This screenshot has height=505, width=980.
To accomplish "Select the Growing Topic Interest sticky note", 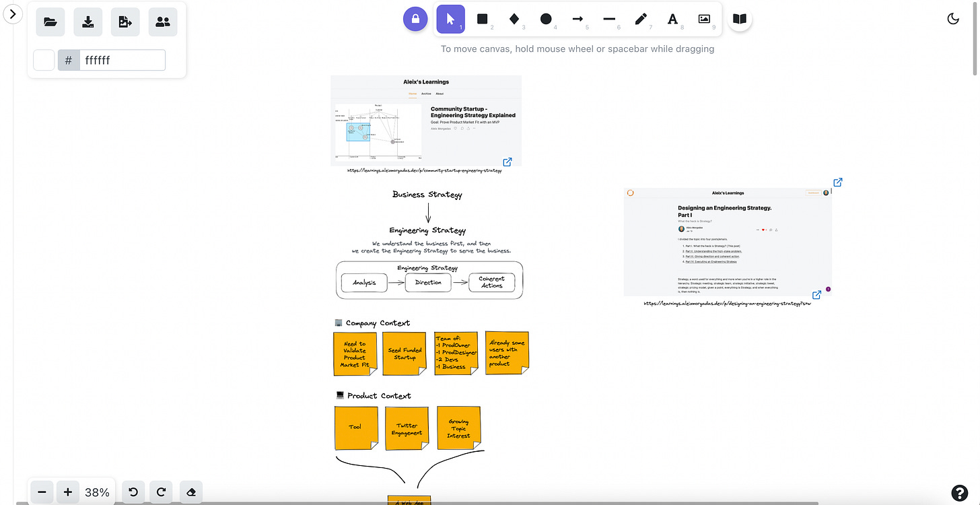I will click(x=459, y=428).
